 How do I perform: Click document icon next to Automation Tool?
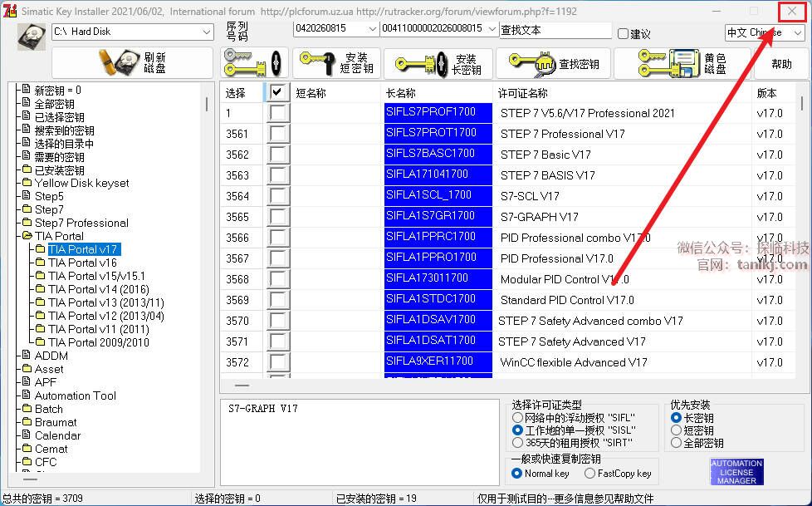(27, 395)
